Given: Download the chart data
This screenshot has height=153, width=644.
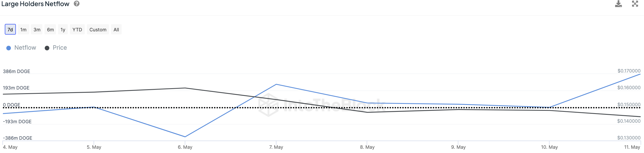Looking at the screenshot, I should [618, 4].
